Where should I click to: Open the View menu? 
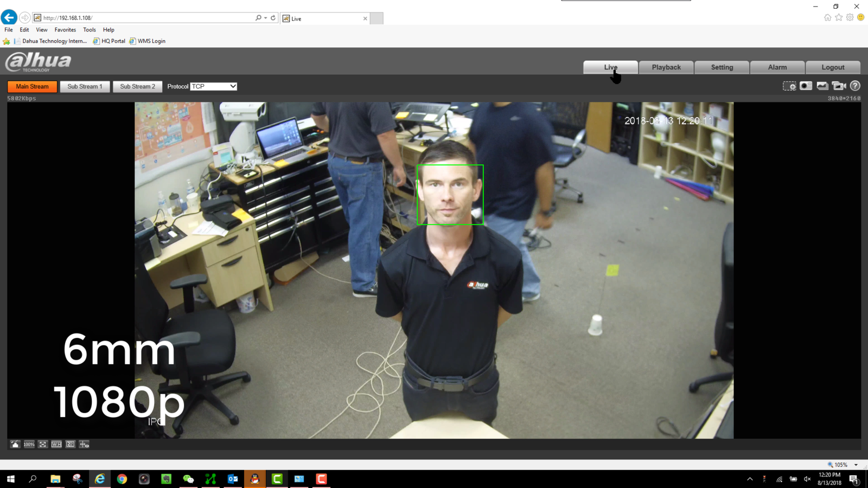pos(42,30)
